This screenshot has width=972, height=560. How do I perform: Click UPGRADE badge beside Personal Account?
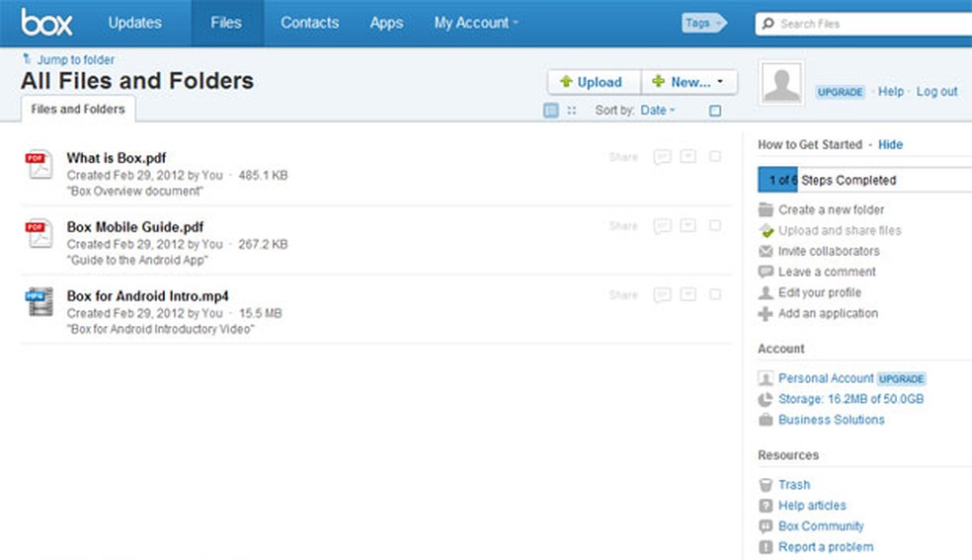[x=901, y=378]
